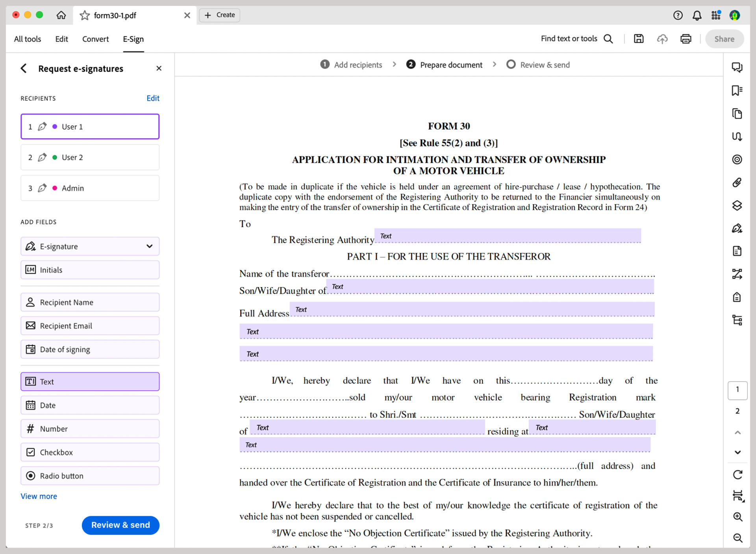Screen dimensions: 756x554
Task: Switch to the Convert tab
Action: (95, 39)
